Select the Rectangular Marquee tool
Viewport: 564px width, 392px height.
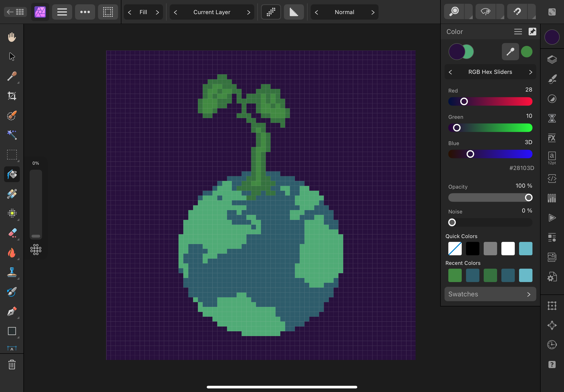click(12, 155)
